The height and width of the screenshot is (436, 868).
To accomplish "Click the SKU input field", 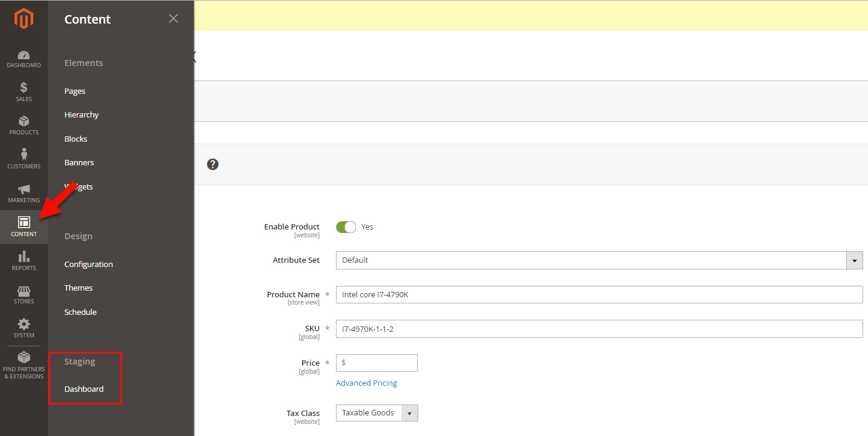I will pyautogui.click(x=599, y=329).
